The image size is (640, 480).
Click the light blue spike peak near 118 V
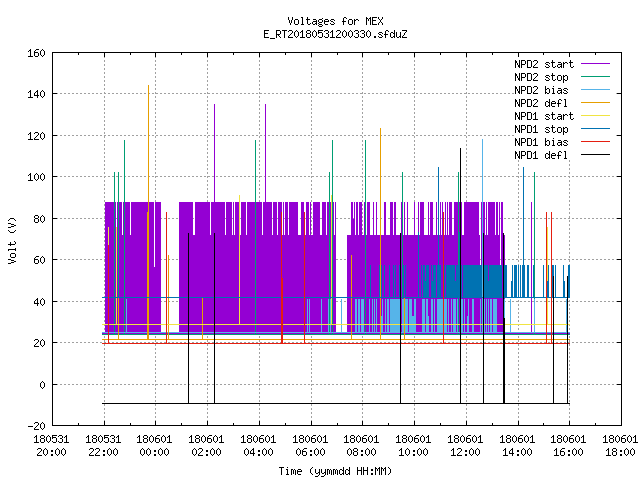click(x=482, y=140)
